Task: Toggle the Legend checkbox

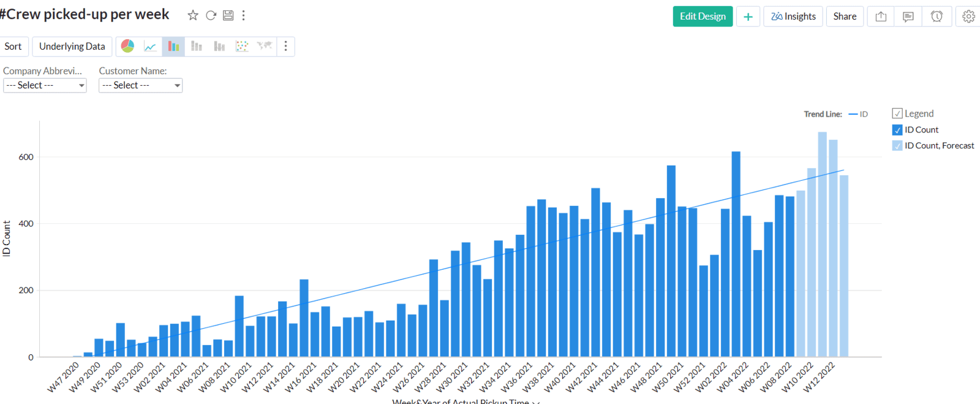Action: (897, 113)
